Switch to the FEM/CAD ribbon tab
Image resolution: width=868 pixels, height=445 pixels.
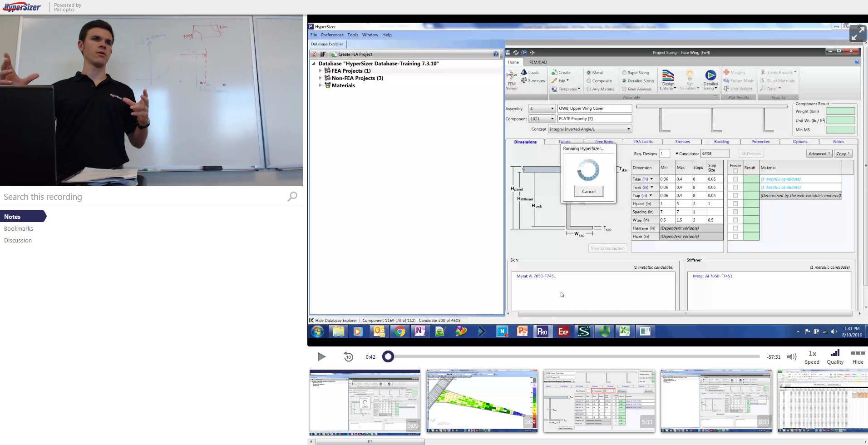click(538, 62)
